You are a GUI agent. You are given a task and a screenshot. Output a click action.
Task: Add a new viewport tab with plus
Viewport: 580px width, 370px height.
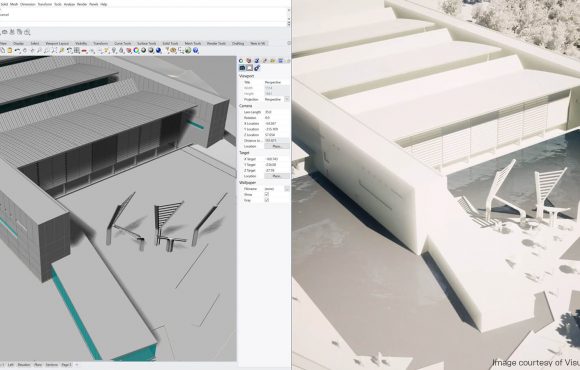point(77,365)
